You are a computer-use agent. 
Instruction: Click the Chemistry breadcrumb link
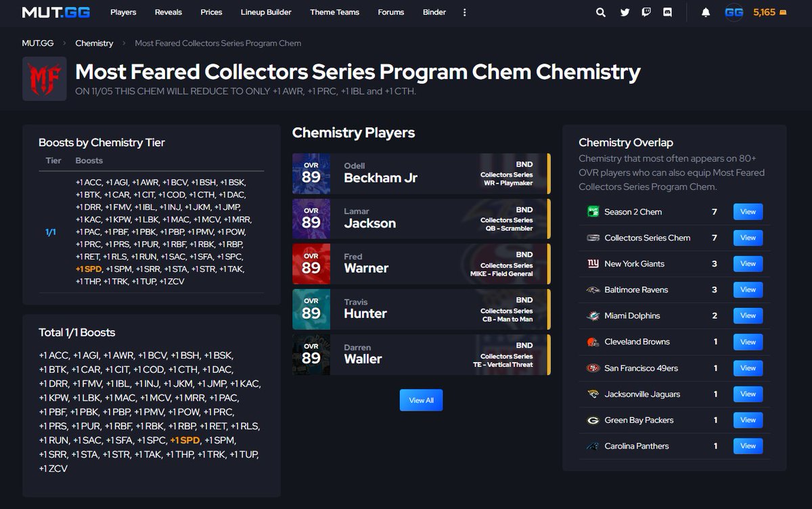94,43
